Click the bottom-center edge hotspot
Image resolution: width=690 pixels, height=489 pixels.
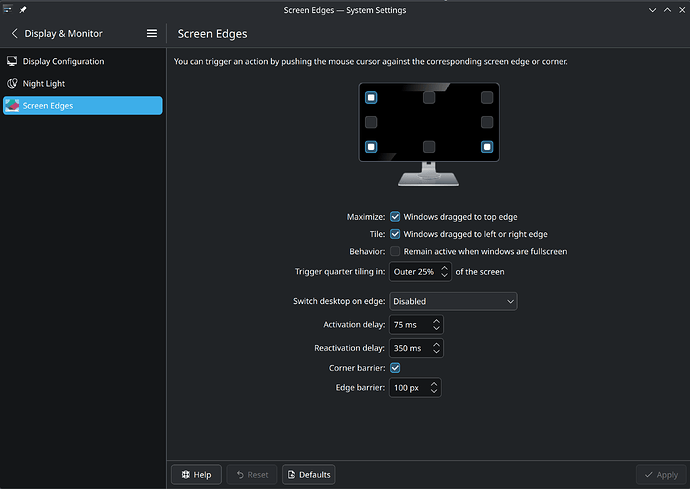(429, 147)
